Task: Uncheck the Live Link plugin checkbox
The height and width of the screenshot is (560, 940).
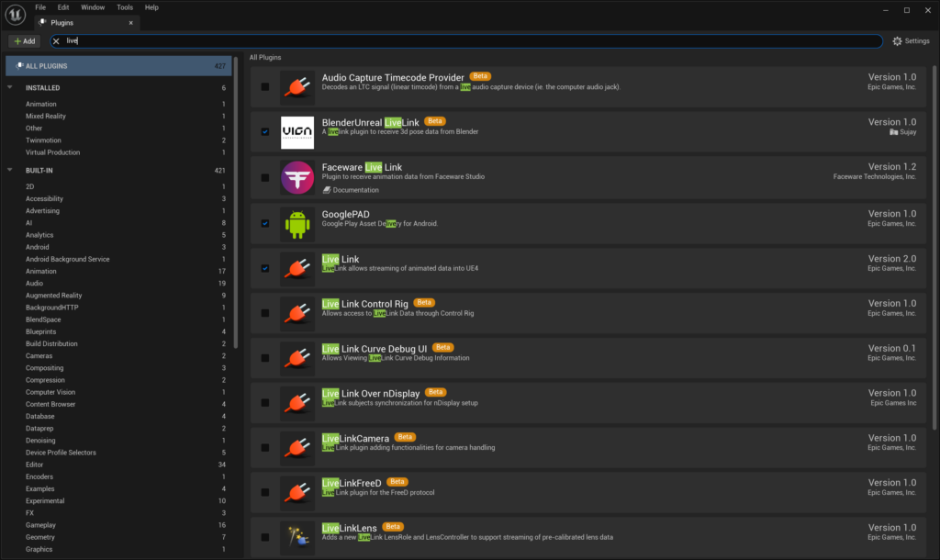Action: coord(265,269)
